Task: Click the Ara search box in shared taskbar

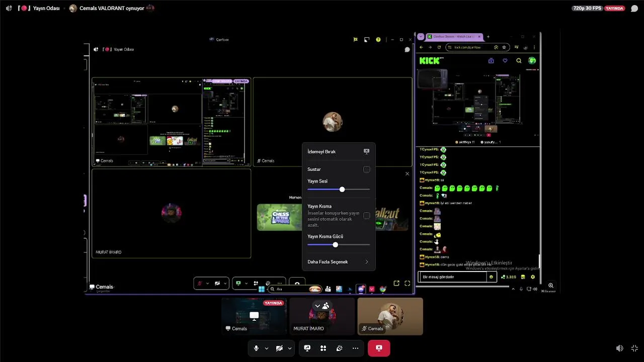Action: 295,289
